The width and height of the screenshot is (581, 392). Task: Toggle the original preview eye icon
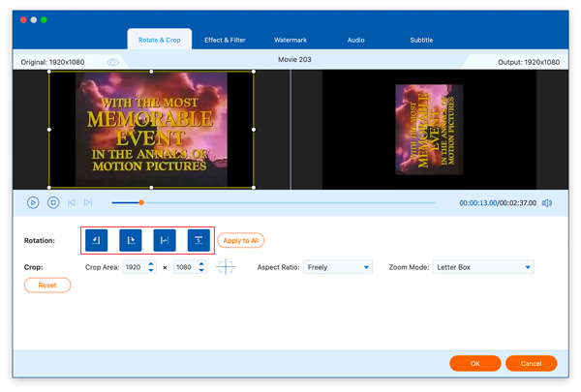113,62
